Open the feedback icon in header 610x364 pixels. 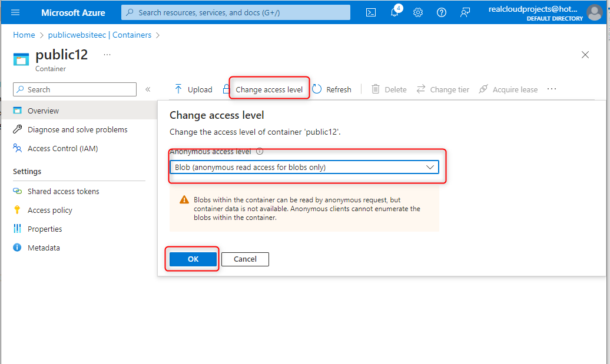click(465, 12)
